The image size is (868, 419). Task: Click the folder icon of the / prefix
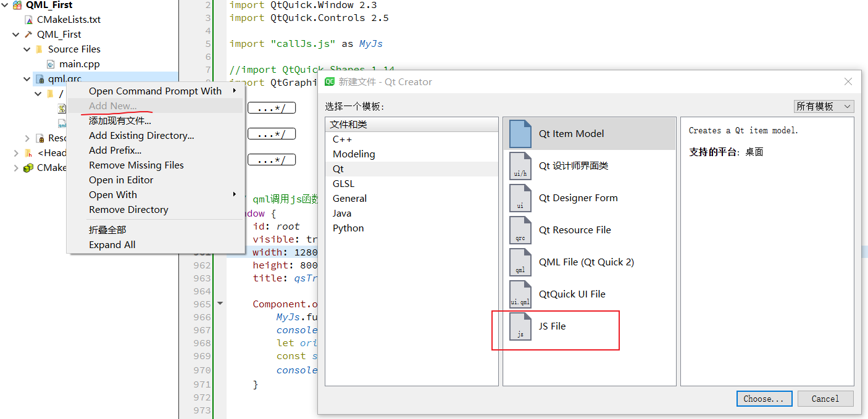(51, 94)
